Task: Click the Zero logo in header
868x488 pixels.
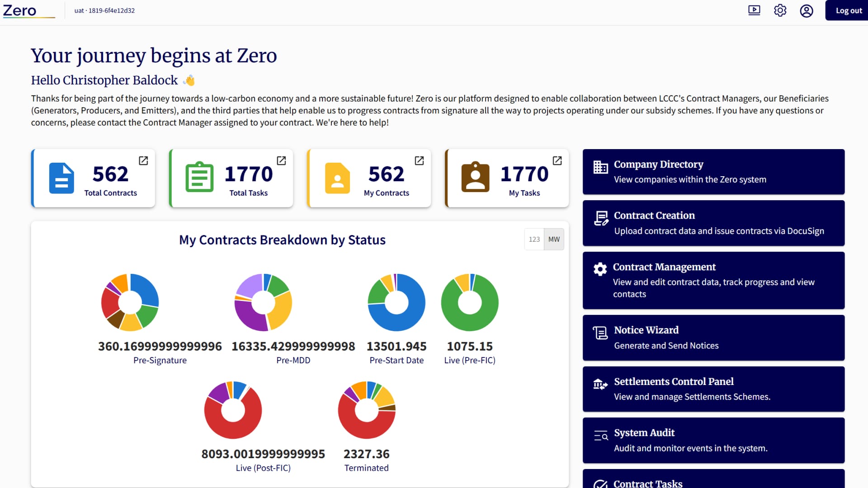Action: 20,10
